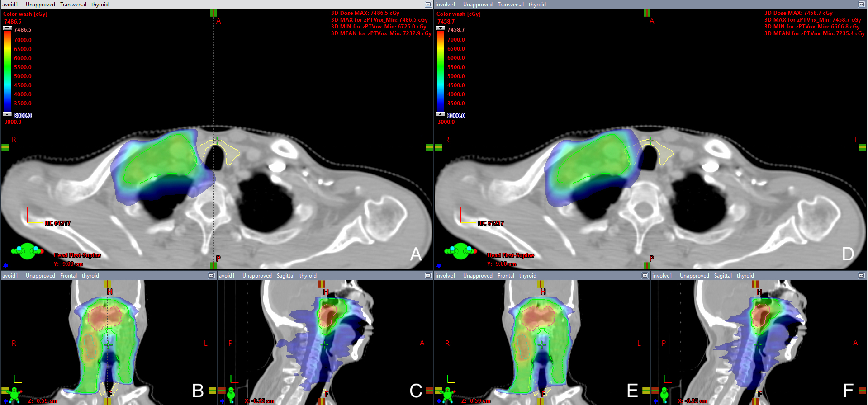
Task: Click the Y: -9.00 cm label in avoid1
Action: pos(68,264)
